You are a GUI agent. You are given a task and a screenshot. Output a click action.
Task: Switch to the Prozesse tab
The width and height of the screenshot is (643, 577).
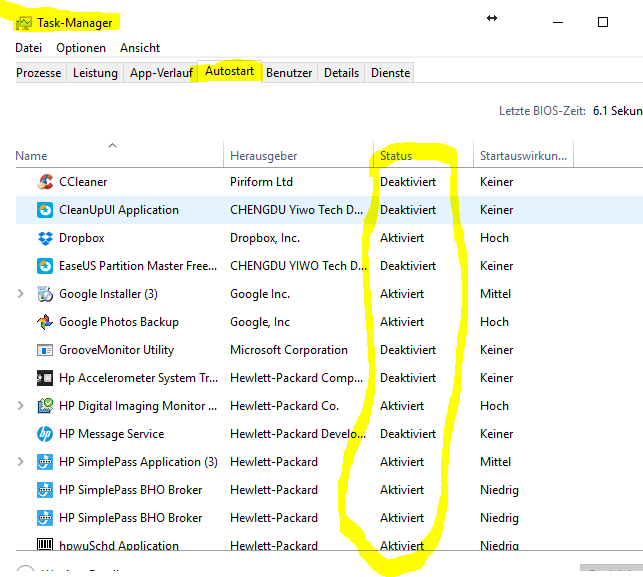tap(39, 73)
